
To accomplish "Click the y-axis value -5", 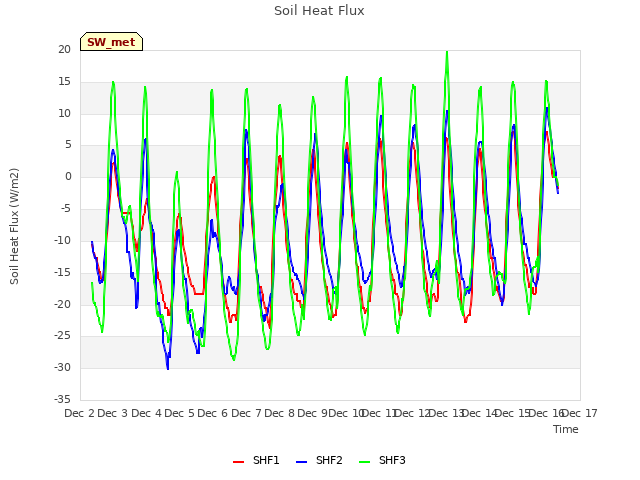I will (x=65, y=208).
